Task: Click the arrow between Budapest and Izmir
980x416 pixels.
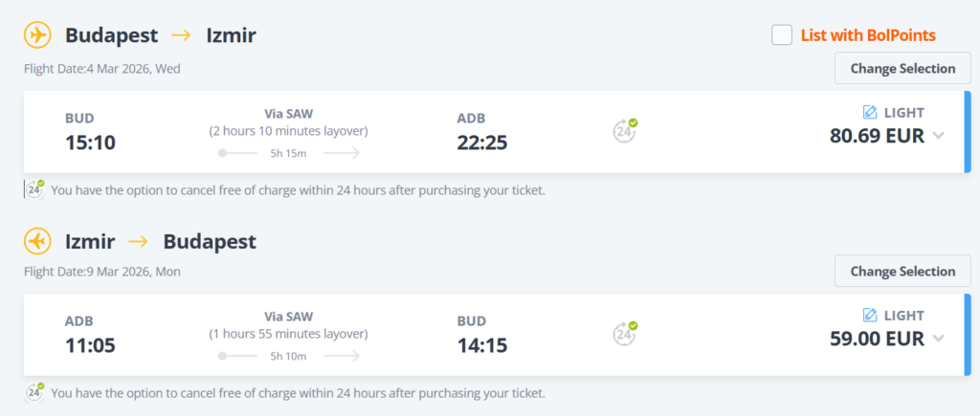Action: (182, 35)
